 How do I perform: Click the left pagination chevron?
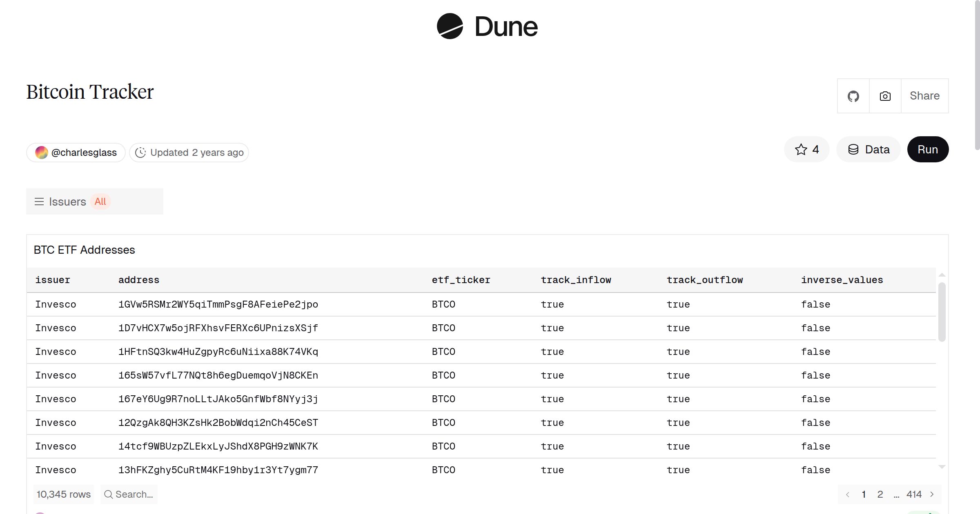click(x=848, y=494)
